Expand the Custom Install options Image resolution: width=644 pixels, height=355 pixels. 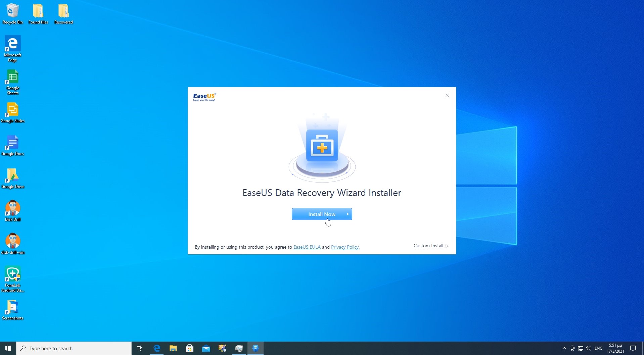click(x=430, y=246)
